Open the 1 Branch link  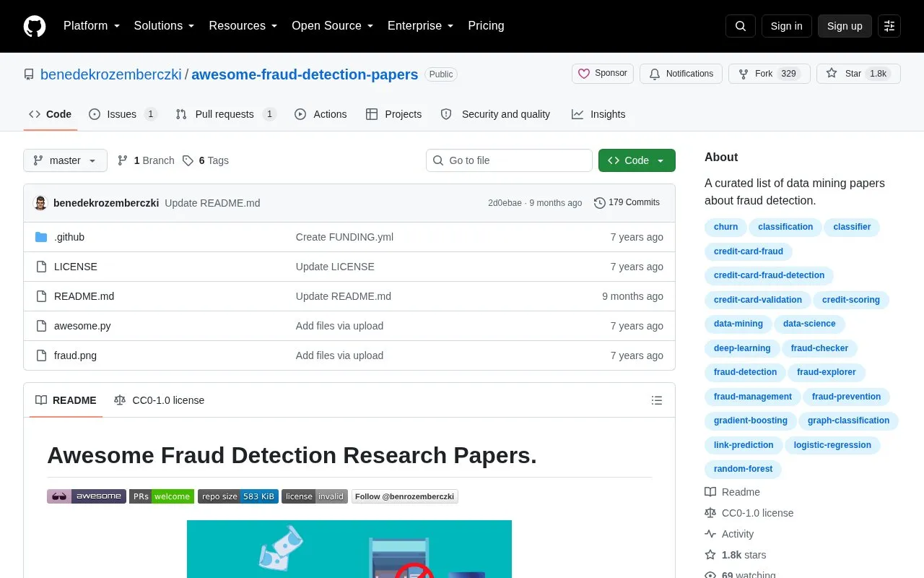click(146, 160)
